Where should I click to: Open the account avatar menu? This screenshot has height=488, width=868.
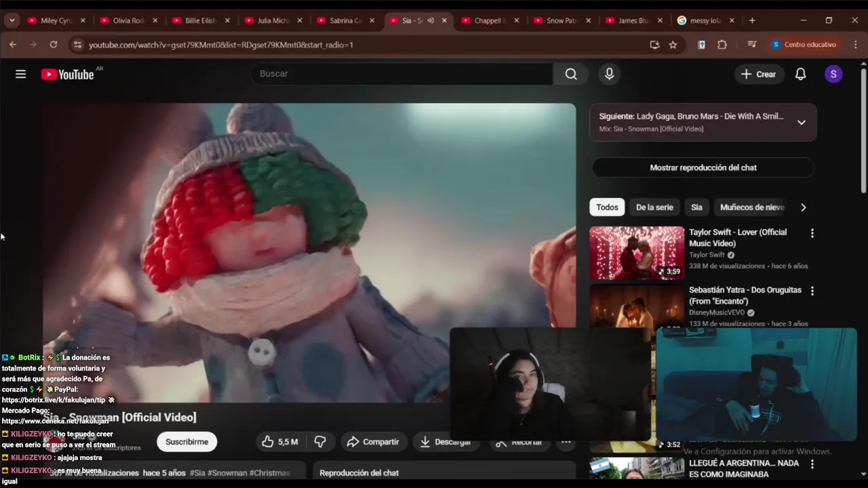pyautogui.click(x=833, y=74)
